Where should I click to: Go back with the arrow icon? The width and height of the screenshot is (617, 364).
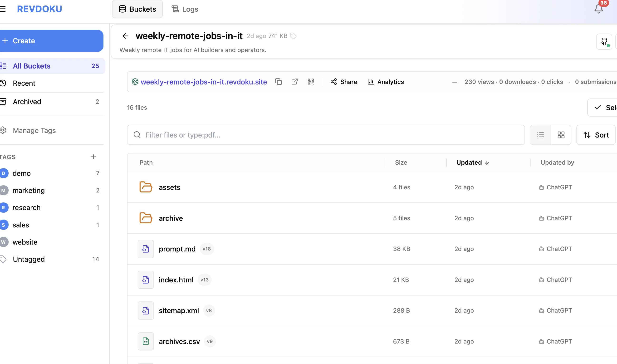(125, 36)
